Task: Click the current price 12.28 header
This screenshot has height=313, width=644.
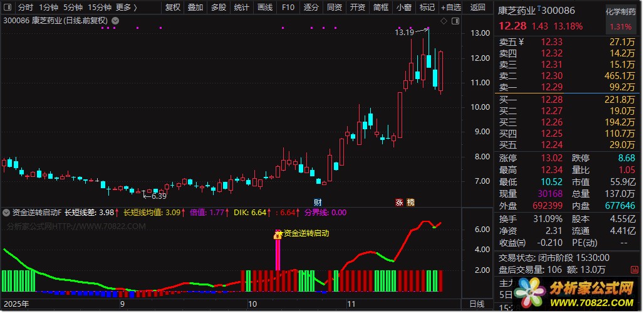Action: [512, 26]
